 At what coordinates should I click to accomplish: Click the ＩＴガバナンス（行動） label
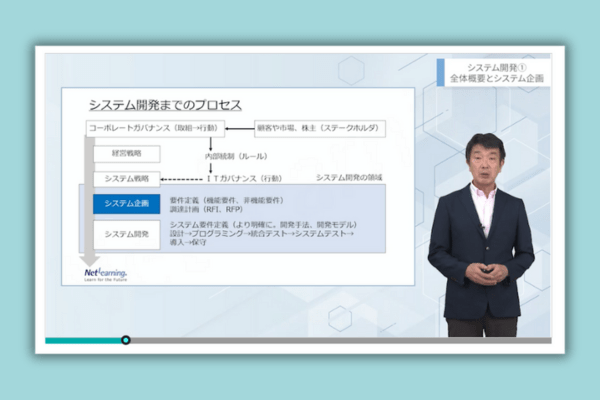tap(245, 178)
